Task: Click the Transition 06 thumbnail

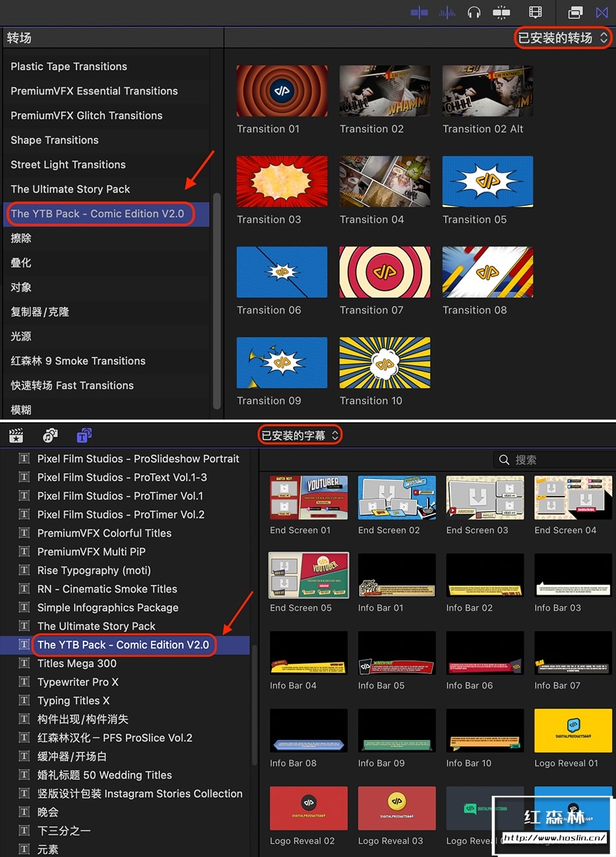Action: click(x=282, y=272)
